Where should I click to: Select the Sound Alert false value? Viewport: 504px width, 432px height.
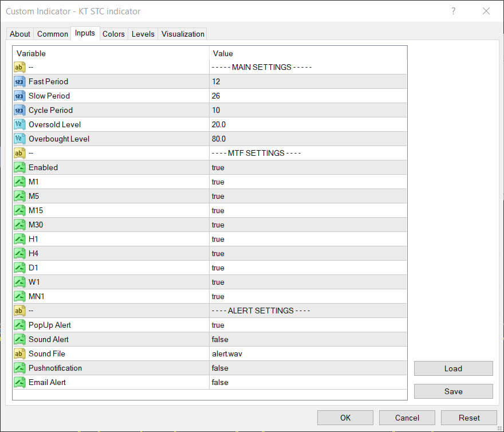tap(308, 339)
